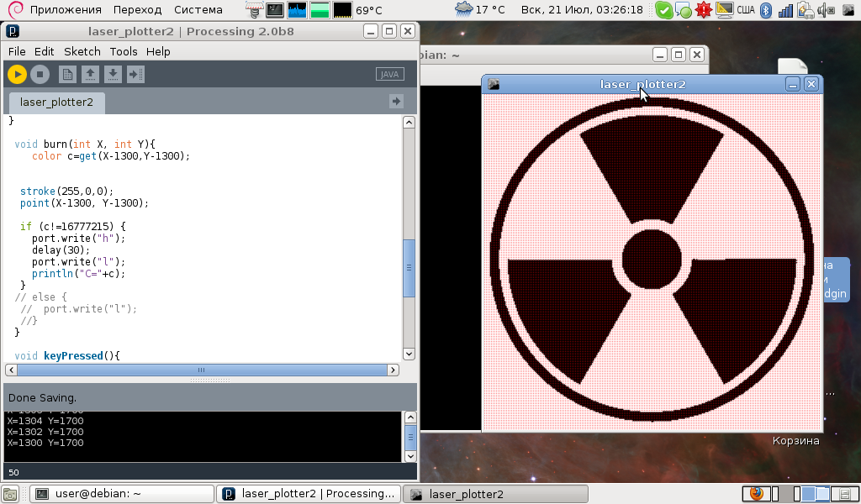This screenshot has height=504, width=861.
Task: Save the sketch with the down-arrow icon
Action: pos(113,74)
